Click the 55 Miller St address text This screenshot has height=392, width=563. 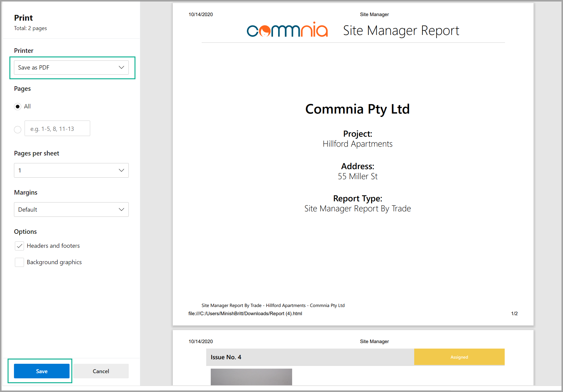click(x=358, y=176)
